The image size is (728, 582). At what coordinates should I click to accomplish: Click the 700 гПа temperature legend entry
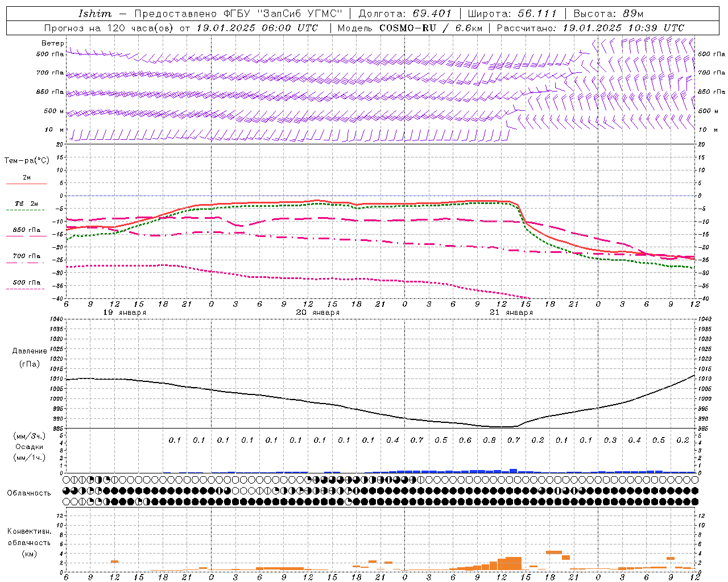pos(26,256)
